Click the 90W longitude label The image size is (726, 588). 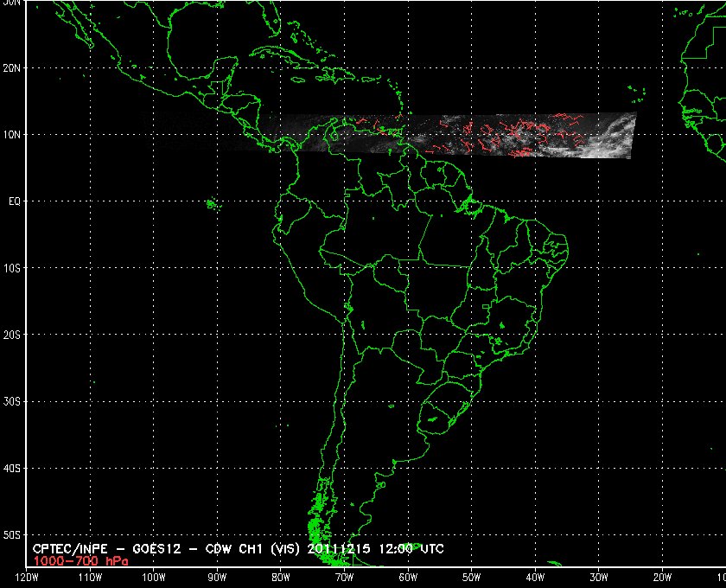point(217,578)
